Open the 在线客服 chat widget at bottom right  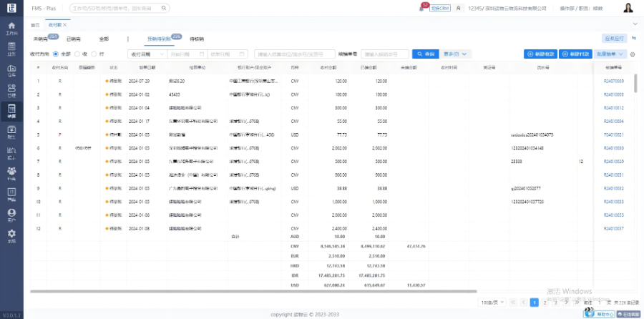click(628, 314)
